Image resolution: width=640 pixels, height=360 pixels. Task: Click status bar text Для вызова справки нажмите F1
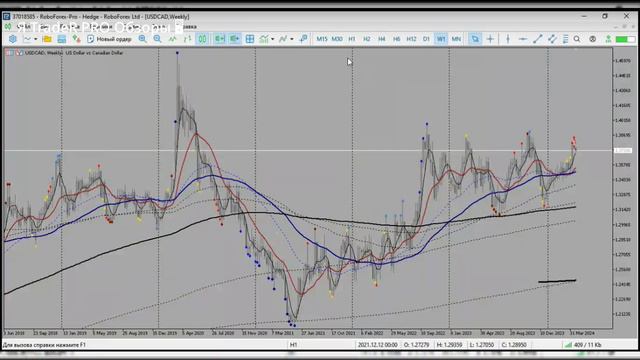click(x=44, y=345)
